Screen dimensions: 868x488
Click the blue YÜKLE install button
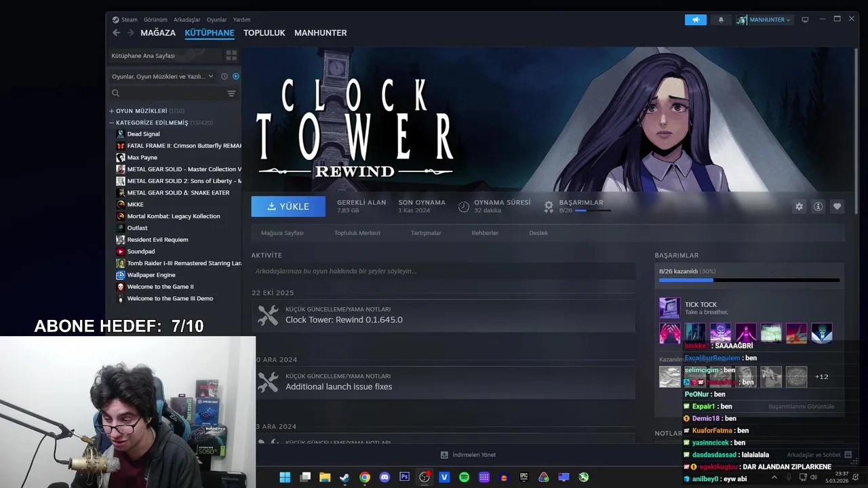[288, 207]
